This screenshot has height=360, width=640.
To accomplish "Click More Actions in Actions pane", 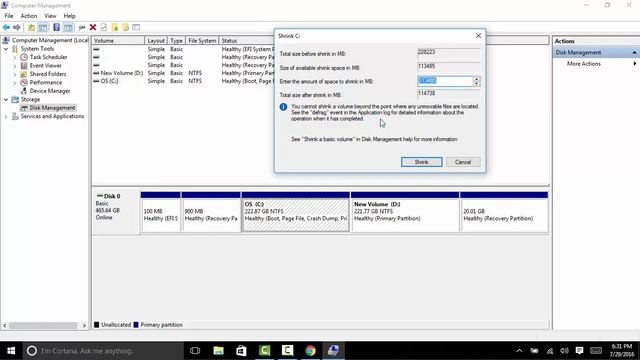I will click(584, 64).
